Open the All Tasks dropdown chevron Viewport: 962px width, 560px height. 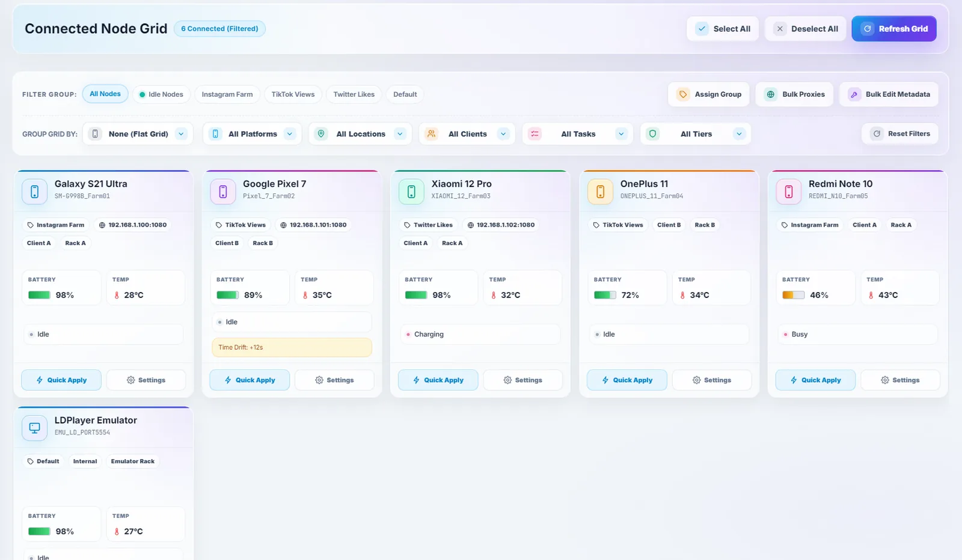pos(621,134)
